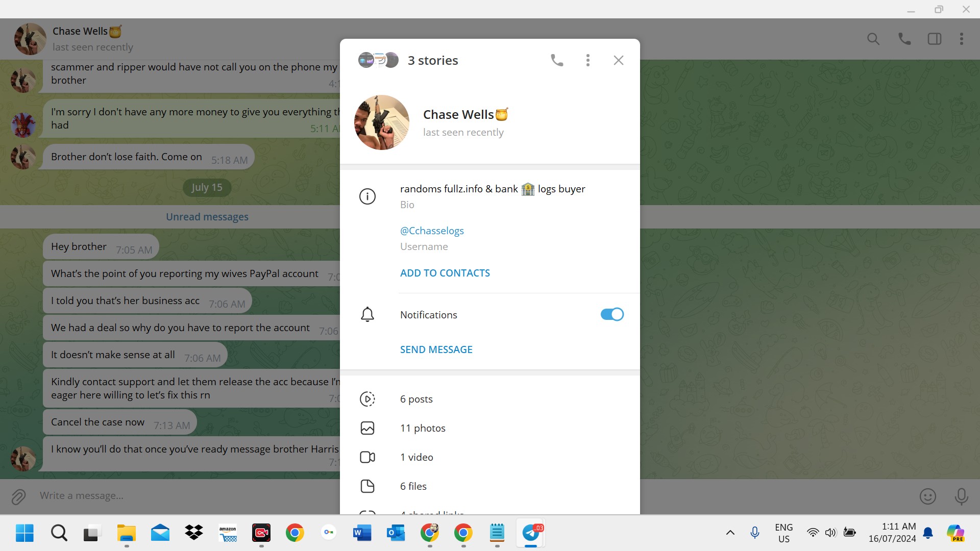Viewport: 980px width, 551px height.
Task: Open the 6 posts section
Action: point(416,399)
